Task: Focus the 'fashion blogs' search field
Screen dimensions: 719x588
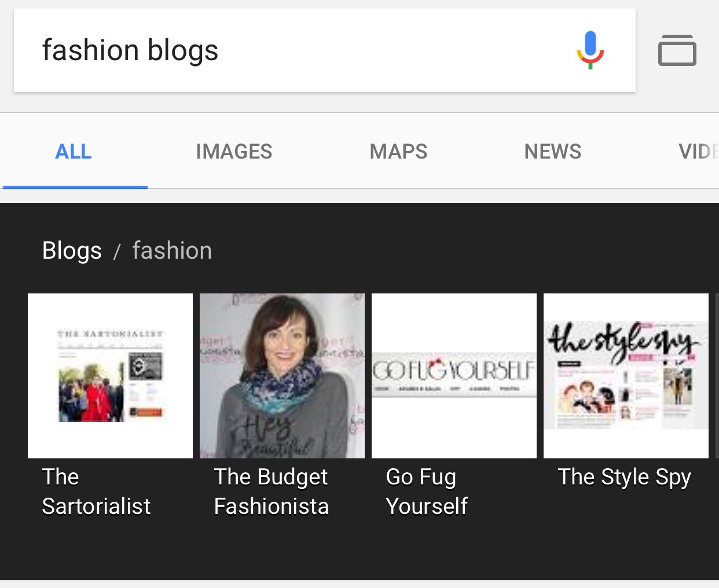Action: click(x=325, y=50)
